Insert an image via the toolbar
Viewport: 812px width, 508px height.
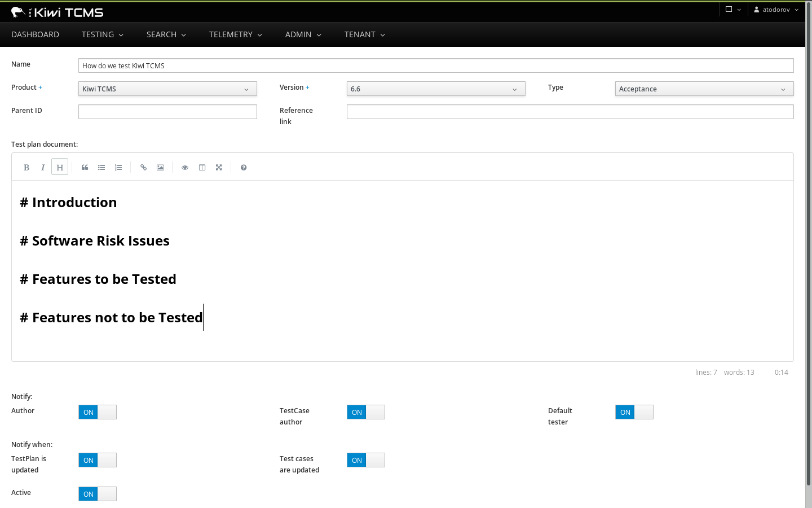pos(160,167)
